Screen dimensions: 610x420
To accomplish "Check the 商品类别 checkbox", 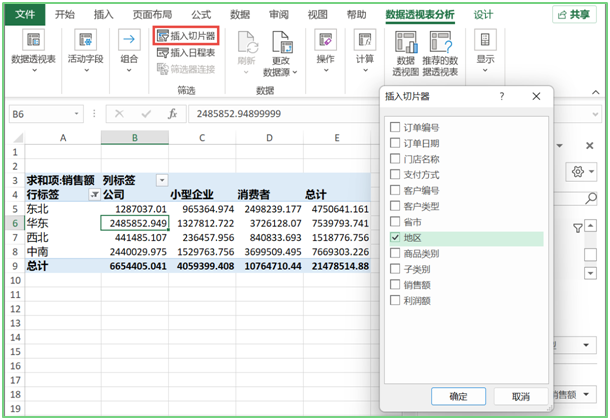I will tap(395, 253).
